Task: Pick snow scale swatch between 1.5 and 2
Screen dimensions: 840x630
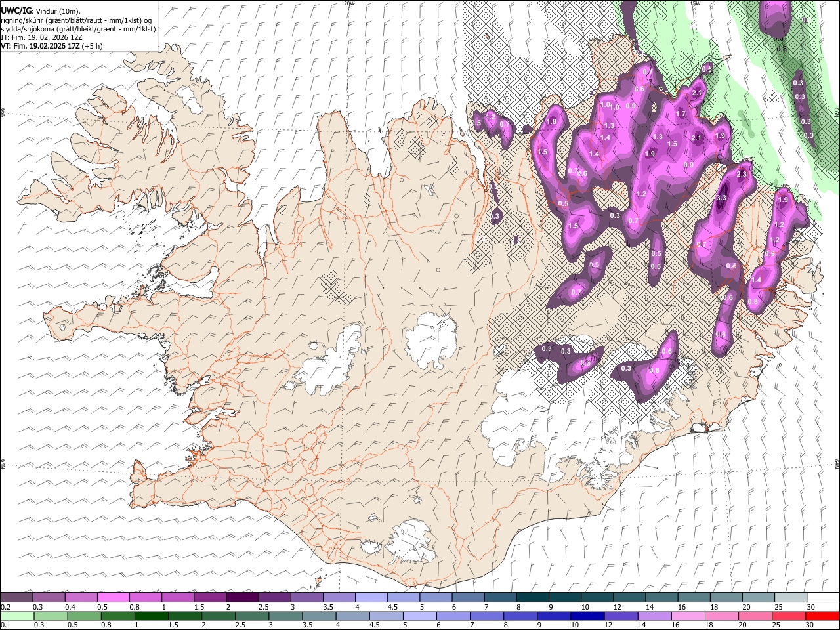Action: click(x=210, y=597)
